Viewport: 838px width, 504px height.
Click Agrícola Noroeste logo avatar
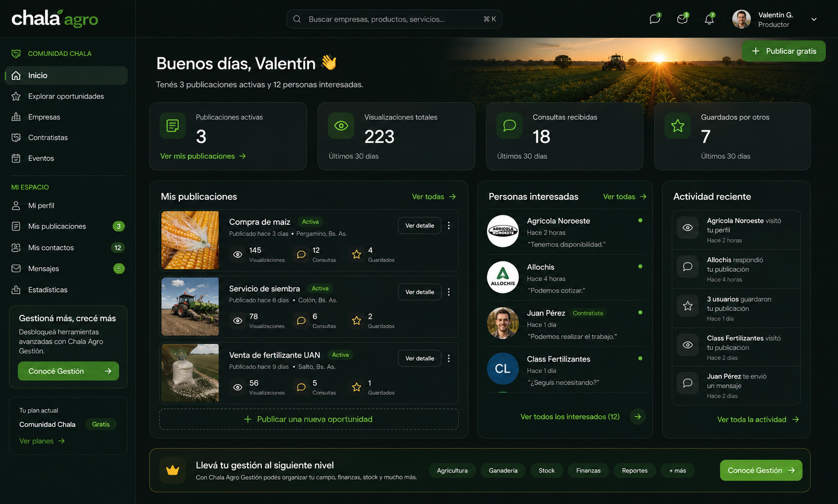tap(503, 231)
